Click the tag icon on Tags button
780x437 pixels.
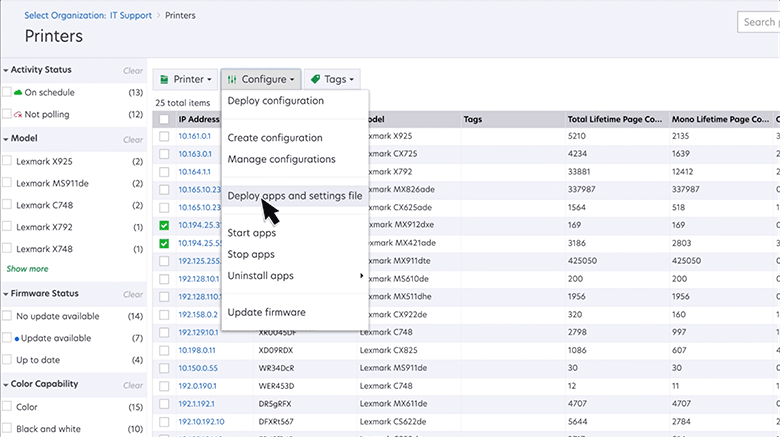(x=315, y=79)
